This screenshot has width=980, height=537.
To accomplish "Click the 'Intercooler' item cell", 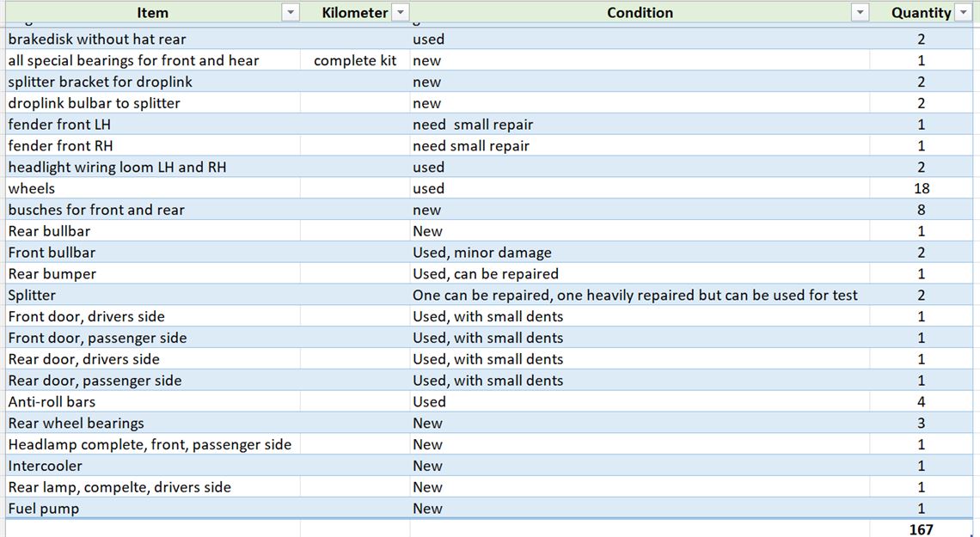I will 46,466.
